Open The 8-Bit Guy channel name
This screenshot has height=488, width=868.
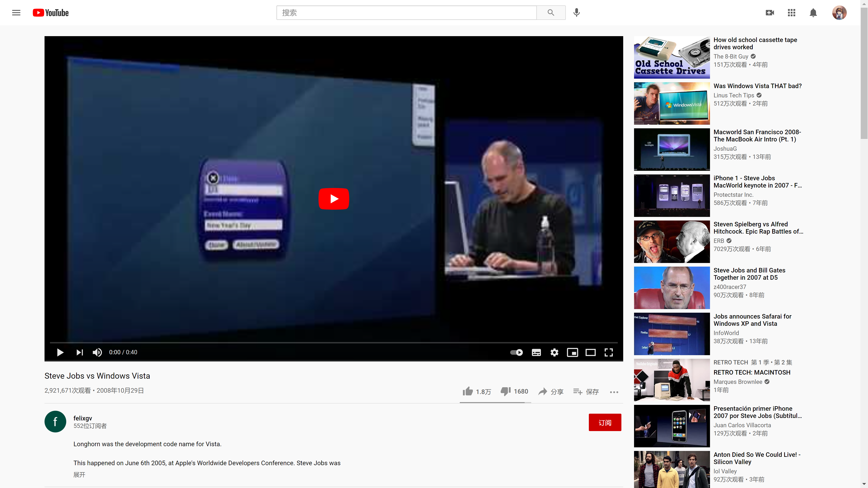coord(731,56)
